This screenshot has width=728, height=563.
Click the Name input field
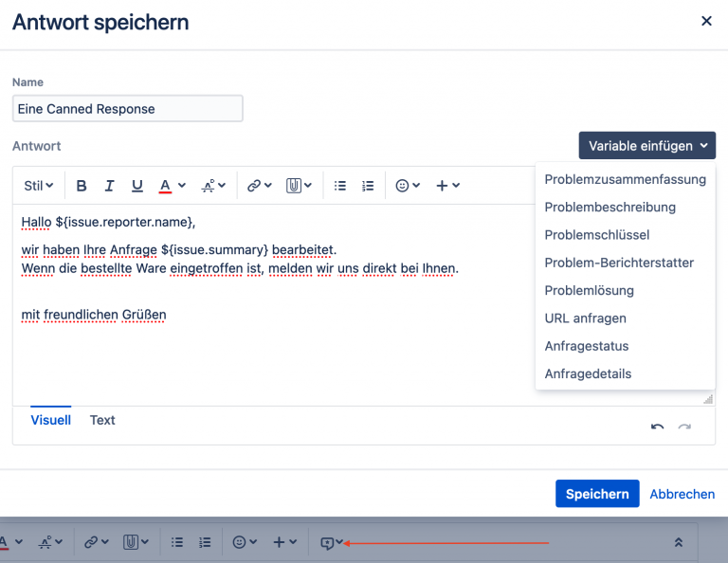pyautogui.click(x=128, y=109)
